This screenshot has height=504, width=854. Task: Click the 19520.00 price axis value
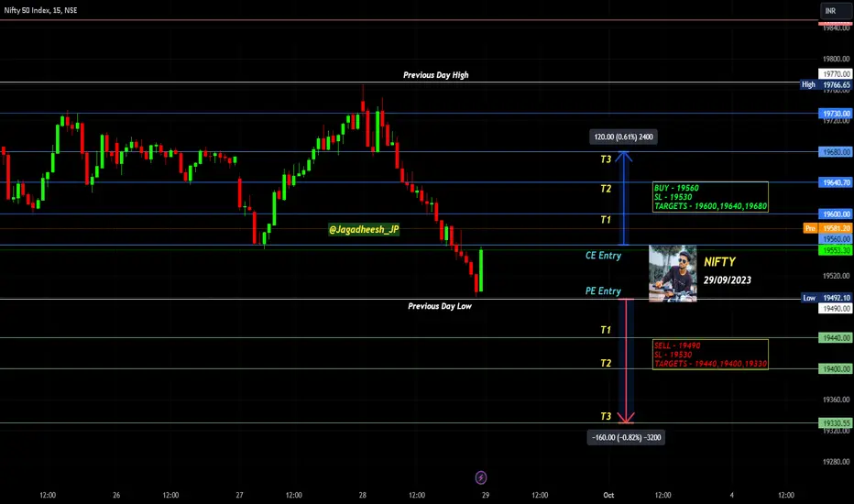pos(836,276)
